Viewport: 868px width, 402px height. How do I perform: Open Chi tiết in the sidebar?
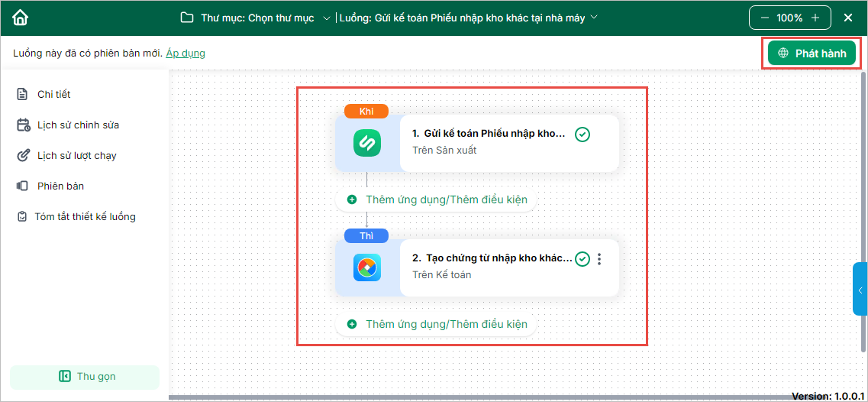point(53,94)
